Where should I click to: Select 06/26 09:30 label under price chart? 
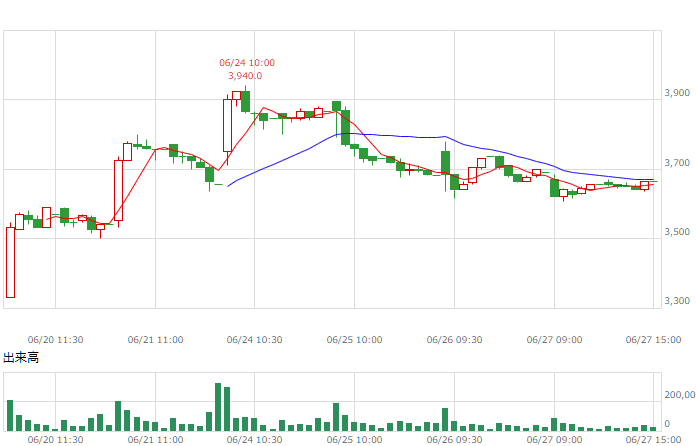click(x=454, y=340)
